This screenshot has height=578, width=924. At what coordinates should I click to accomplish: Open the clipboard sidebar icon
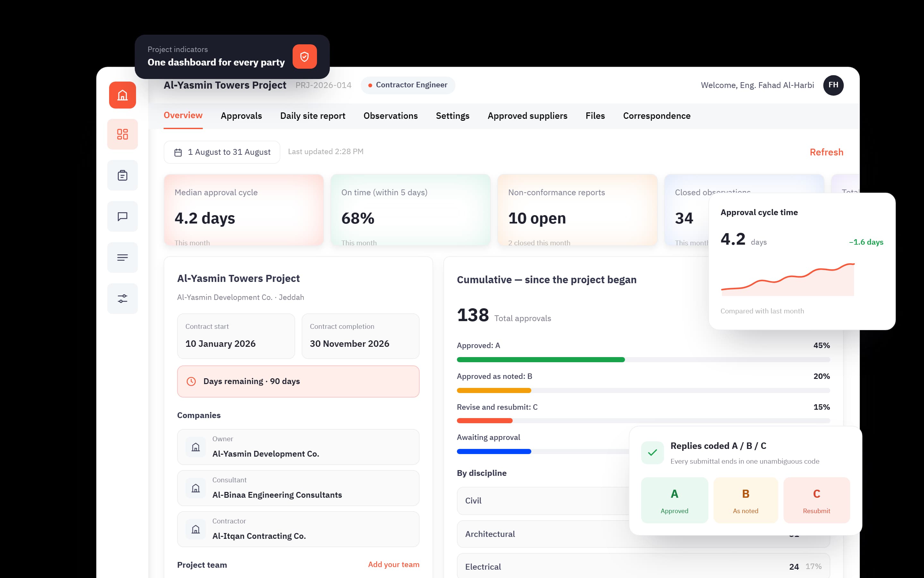coord(122,175)
